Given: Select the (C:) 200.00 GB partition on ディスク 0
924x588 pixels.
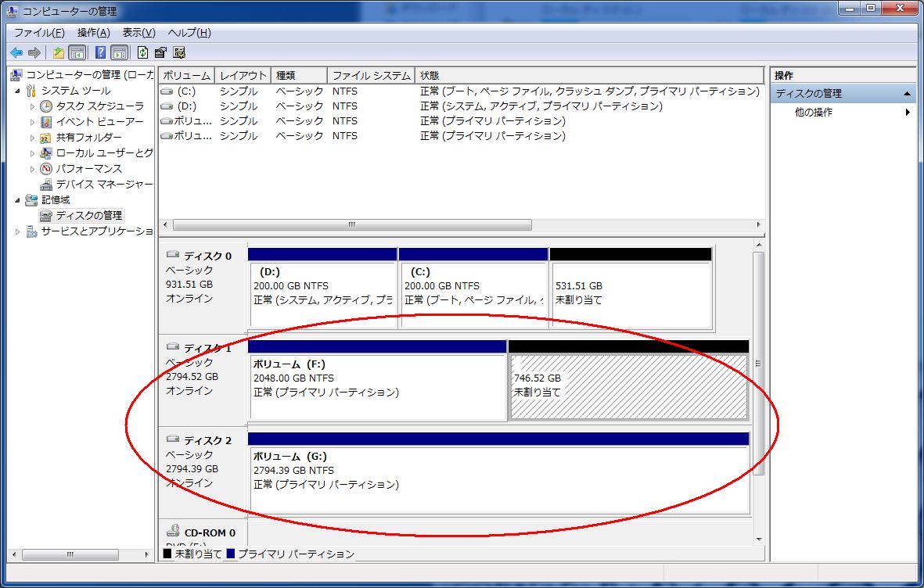Looking at the screenshot, I should pyautogui.click(x=473, y=289).
